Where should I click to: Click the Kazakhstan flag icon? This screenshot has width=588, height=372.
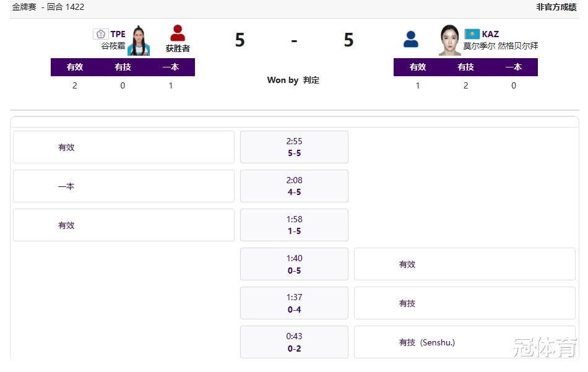(x=472, y=34)
